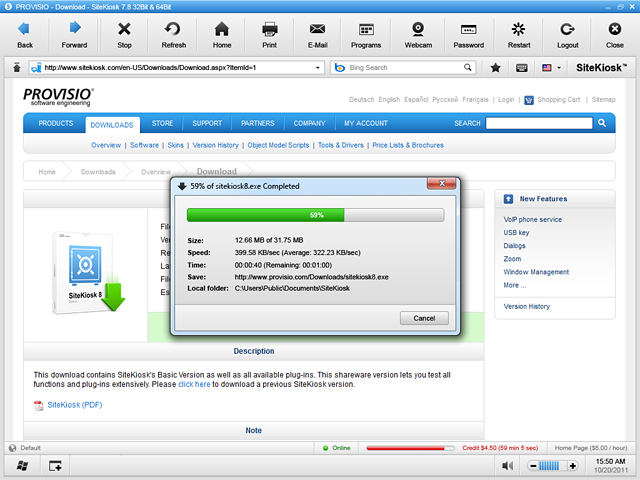Screen dimensions: 640x480
Task: Open the Version History link in sidebar
Action: [526, 306]
